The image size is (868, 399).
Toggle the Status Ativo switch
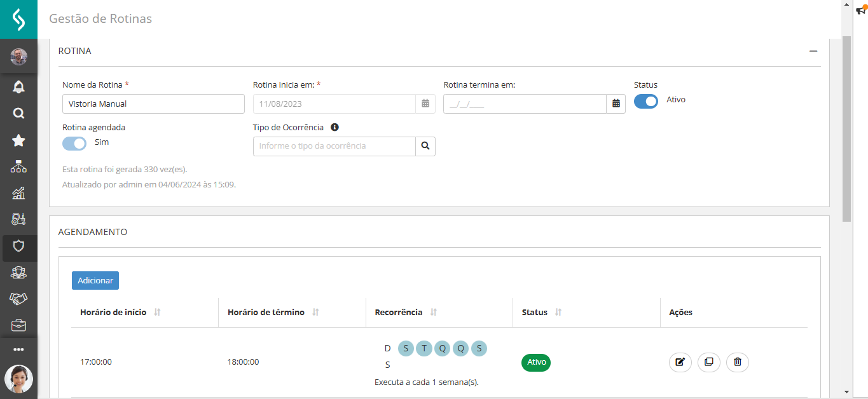tap(645, 101)
